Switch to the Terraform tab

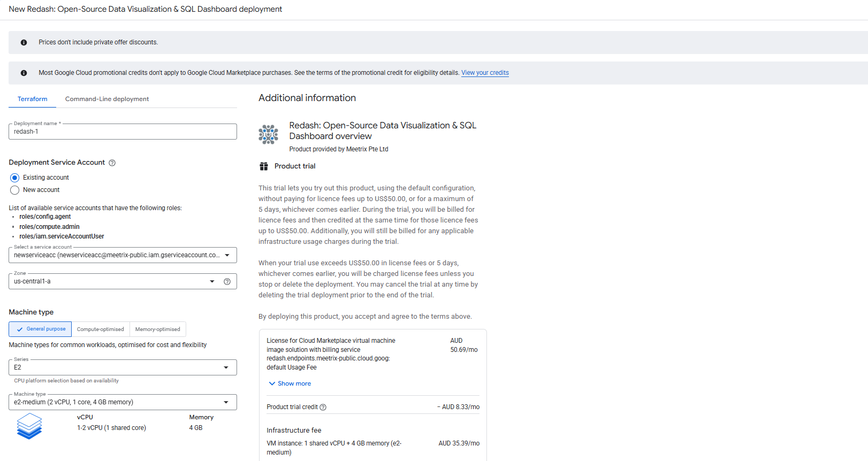[x=33, y=99]
